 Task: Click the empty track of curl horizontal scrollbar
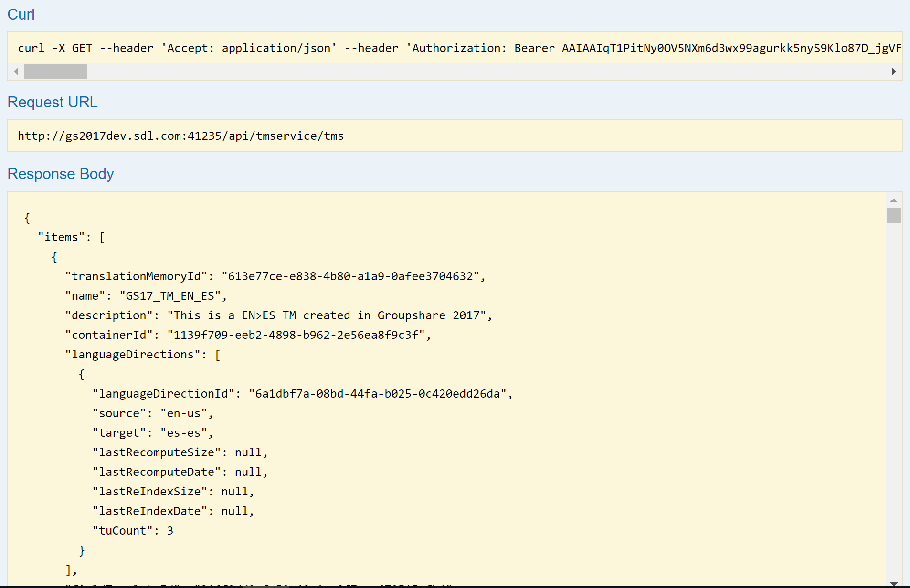point(477,72)
